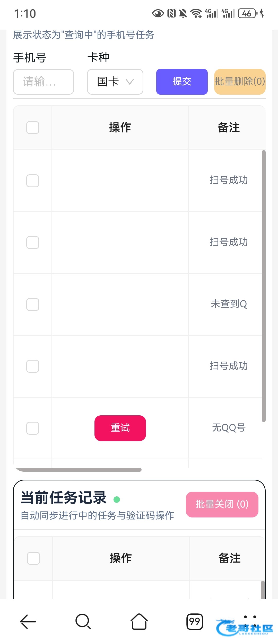This screenshot has height=644, width=278.
Task: Click the 批量删除(0) button
Action: [240, 82]
